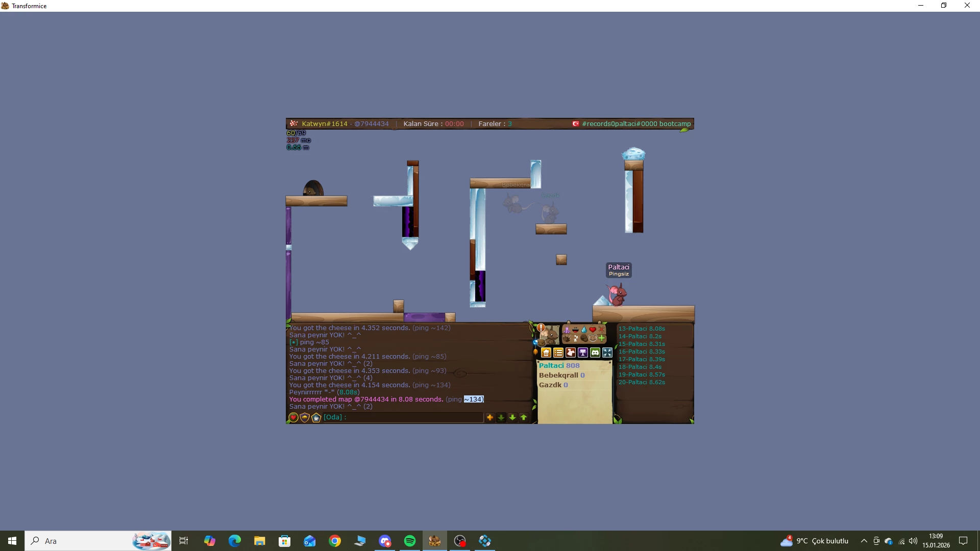Image resolution: width=980 pixels, height=551 pixels.
Task: Click the room name #records0paltaci#0000 bootcamp
Action: (x=636, y=124)
